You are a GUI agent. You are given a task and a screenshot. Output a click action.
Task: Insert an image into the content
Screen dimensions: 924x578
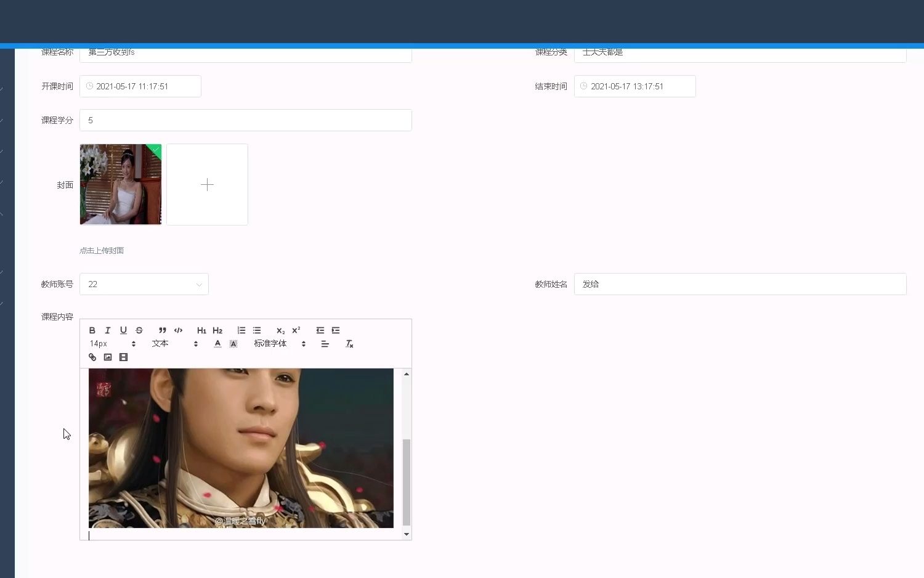click(108, 357)
